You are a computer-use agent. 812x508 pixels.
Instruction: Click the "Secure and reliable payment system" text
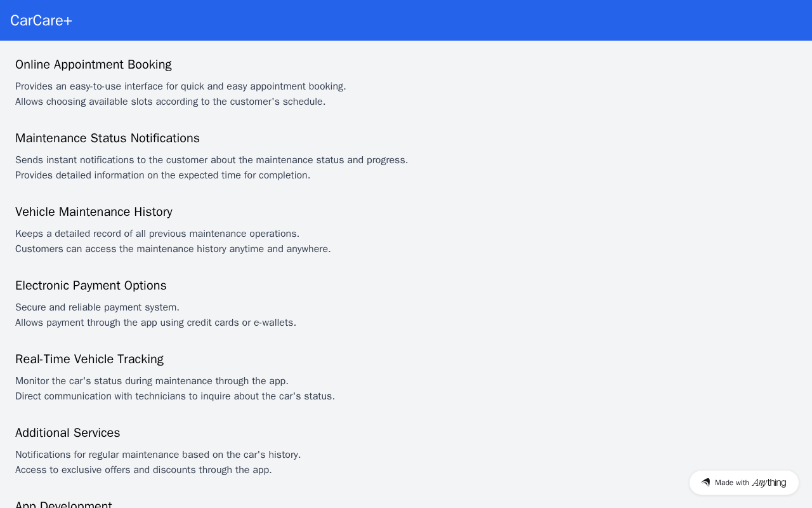[97, 307]
